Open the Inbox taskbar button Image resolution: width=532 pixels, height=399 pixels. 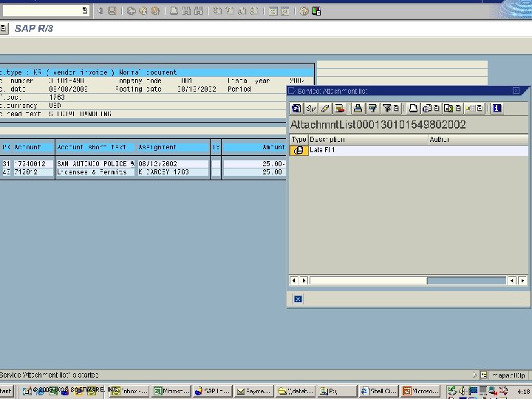(x=129, y=391)
